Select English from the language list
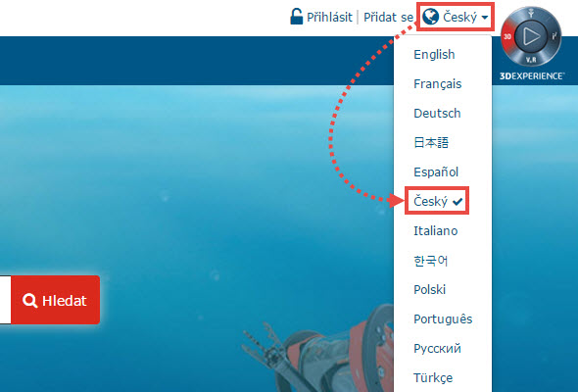 pos(434,55)
